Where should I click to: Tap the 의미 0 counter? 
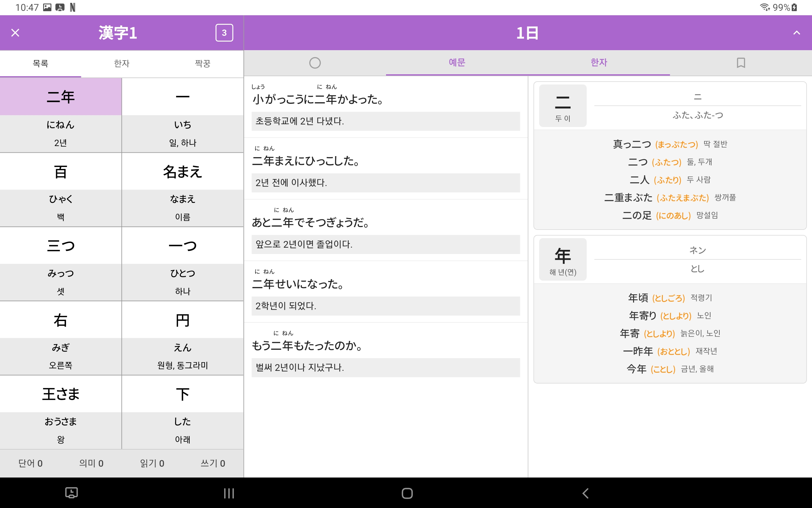[91, 463]
